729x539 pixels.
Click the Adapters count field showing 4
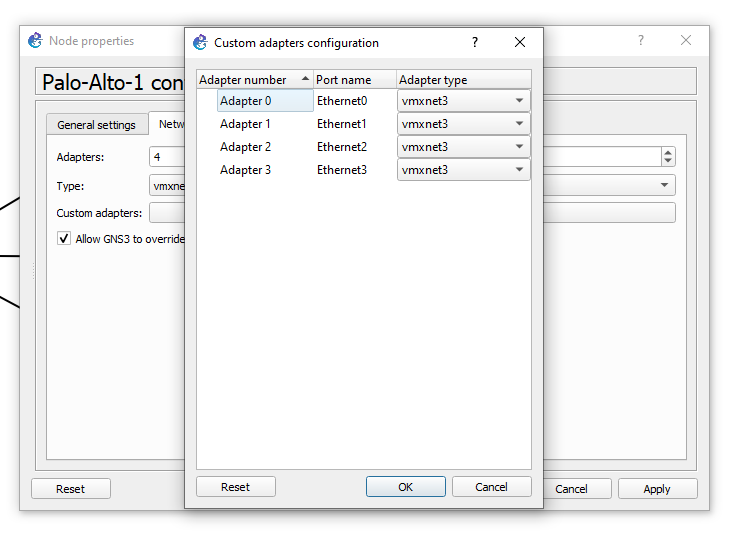(167, 157)
